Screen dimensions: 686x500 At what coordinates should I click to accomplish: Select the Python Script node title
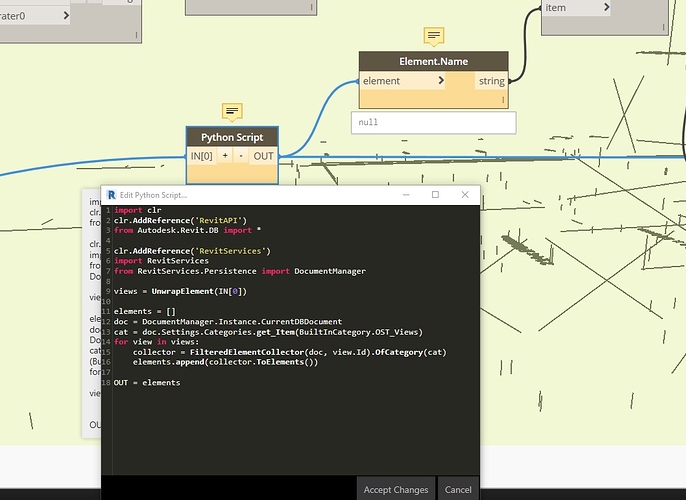point(232,137)
